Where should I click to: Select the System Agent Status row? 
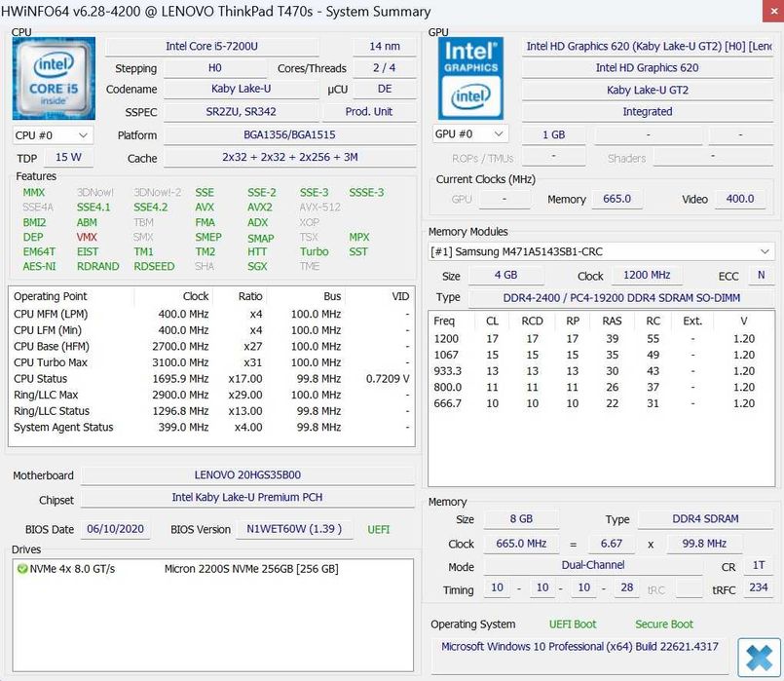pyautogui.click(x=211, y=428)
